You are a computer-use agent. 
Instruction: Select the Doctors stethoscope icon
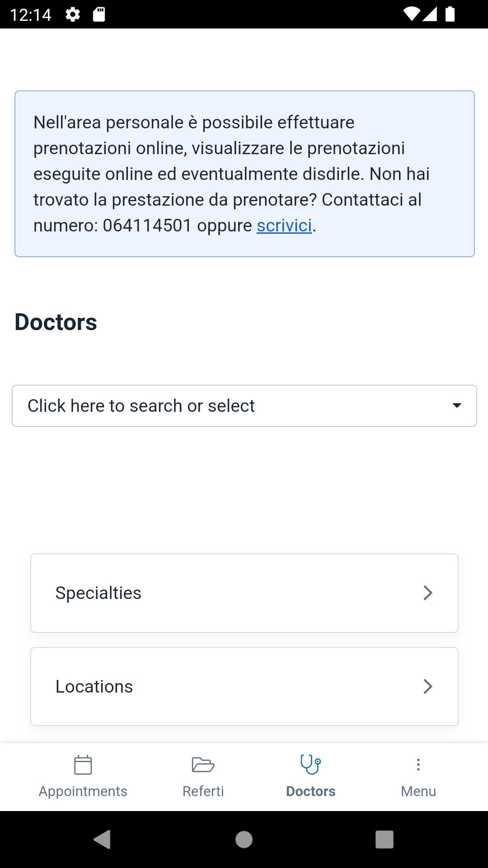[x=311, y=764]
